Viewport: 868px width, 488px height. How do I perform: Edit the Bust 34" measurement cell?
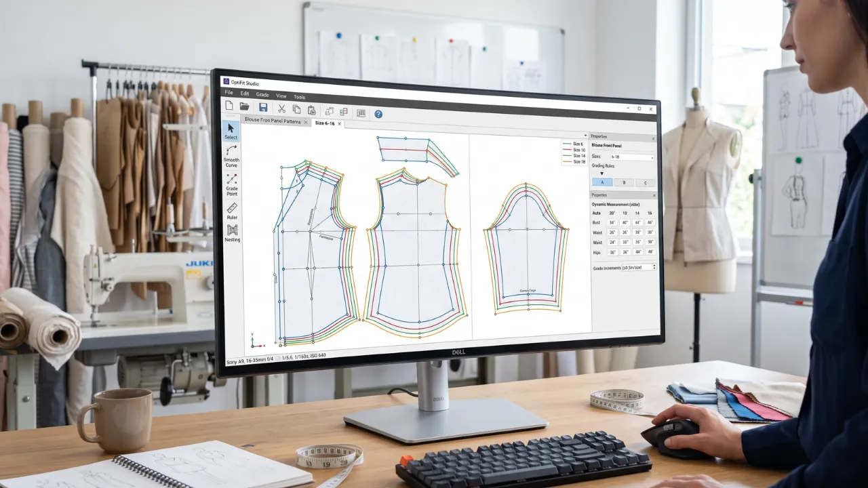pos(612,222)
